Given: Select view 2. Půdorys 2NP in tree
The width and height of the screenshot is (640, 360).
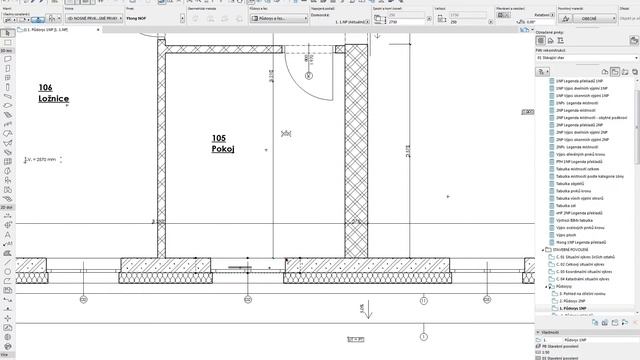Looking at the screenshot, I should (x=572, y=301).
